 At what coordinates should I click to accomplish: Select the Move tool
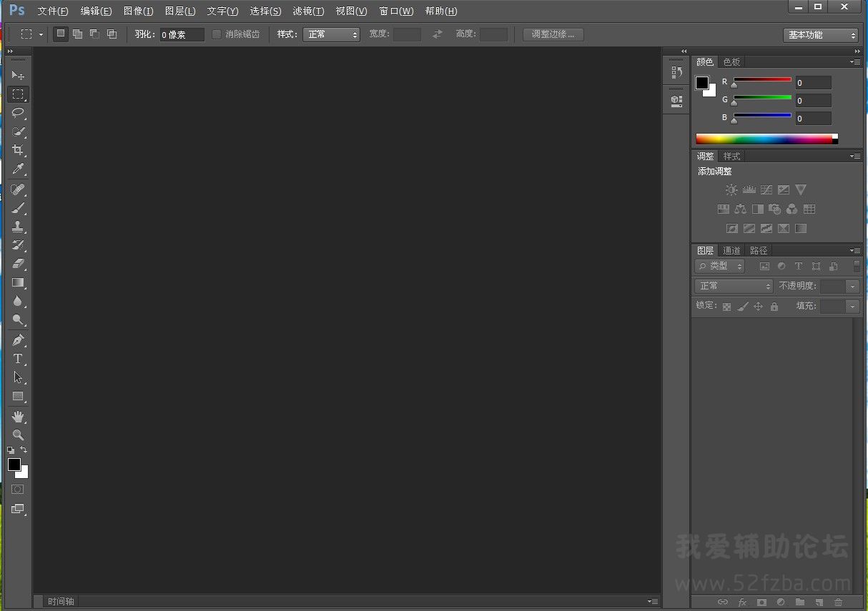pos(18,75)
